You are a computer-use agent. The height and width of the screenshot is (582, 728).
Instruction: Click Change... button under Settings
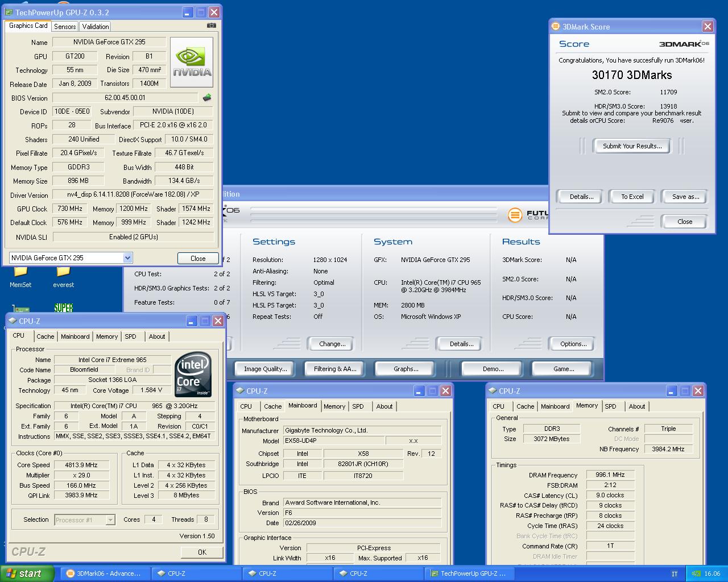click(x=332, y=344)
